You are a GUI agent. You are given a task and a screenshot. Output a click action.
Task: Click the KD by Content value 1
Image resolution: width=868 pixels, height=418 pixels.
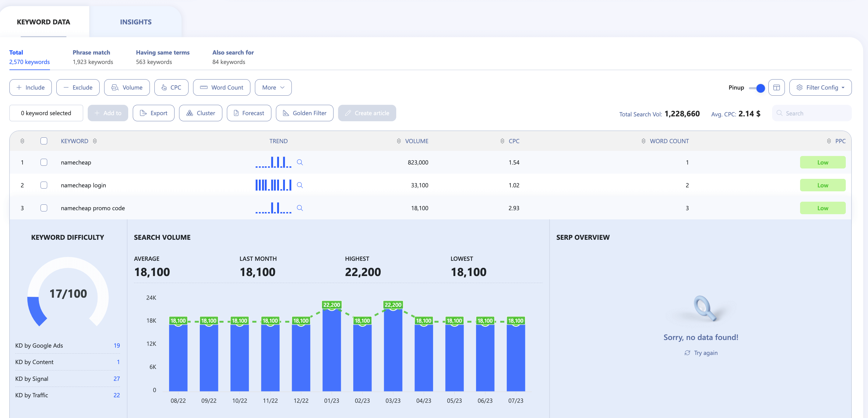point(118,362)
